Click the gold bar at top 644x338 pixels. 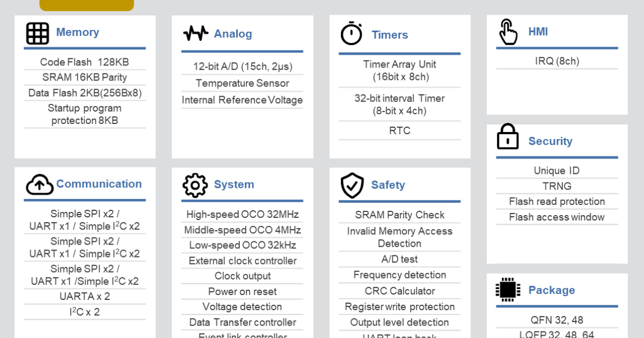click(86, 5)
